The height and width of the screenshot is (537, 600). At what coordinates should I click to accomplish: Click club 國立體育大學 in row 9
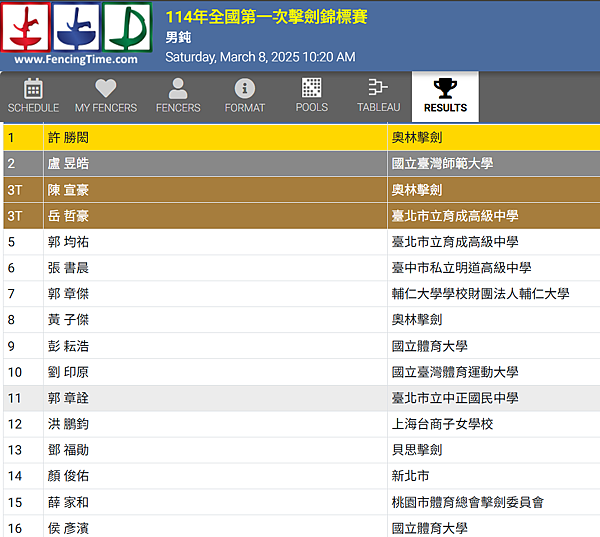tap(429, 346)
